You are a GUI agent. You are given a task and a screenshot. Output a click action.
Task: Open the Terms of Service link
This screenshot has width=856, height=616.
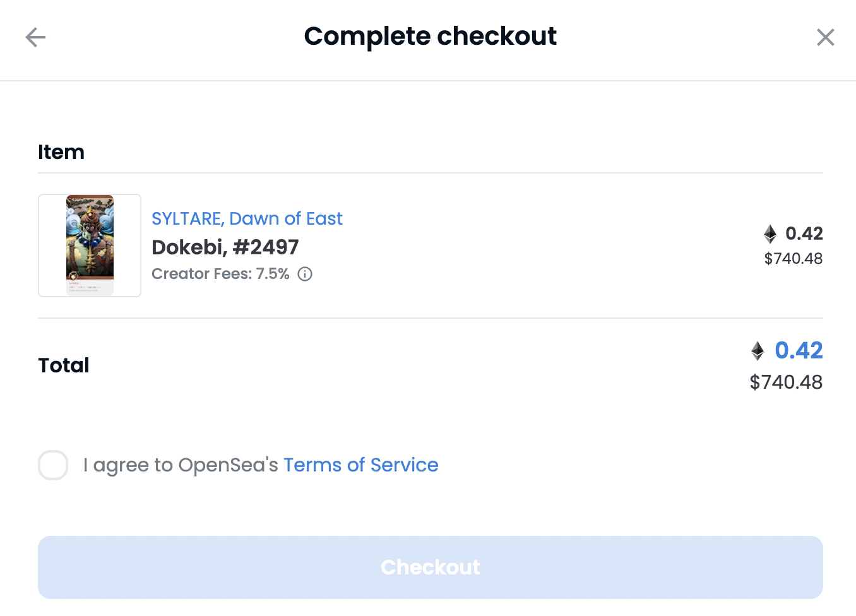(x=360, y=465)
